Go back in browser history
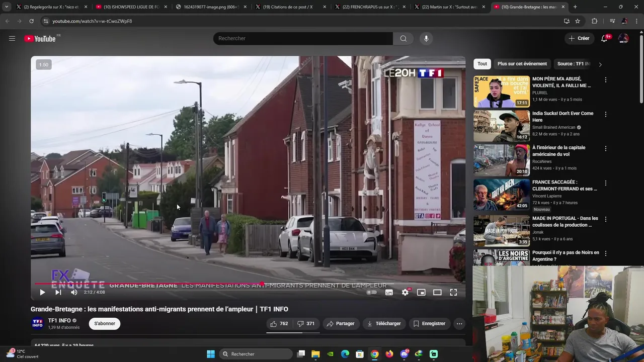 coord(7,21)
